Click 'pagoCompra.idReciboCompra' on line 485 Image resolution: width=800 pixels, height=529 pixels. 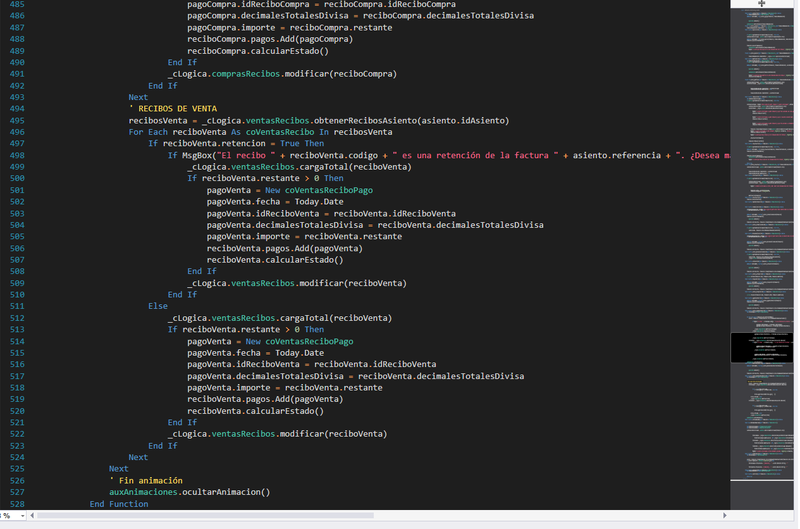tap(248, 4)
